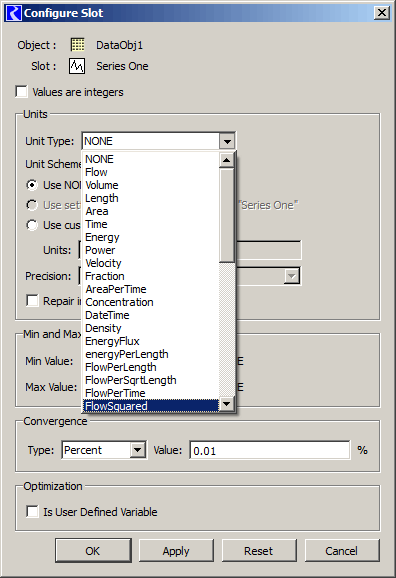Open the Convergence Type Percent dropdown
The height and width of the screenshot is (578, 396).
[x=137, y=450]
